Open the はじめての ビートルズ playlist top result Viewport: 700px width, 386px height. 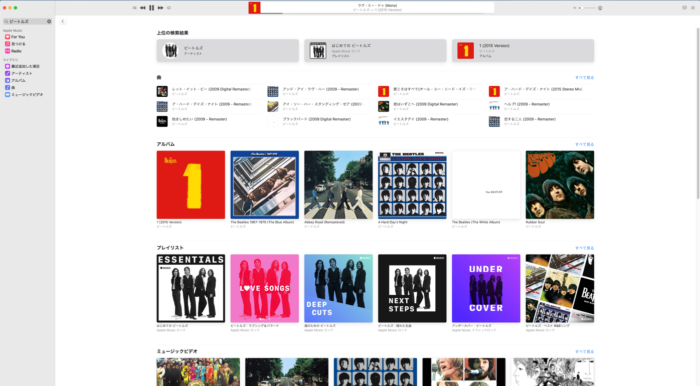[x=375, y=50]
